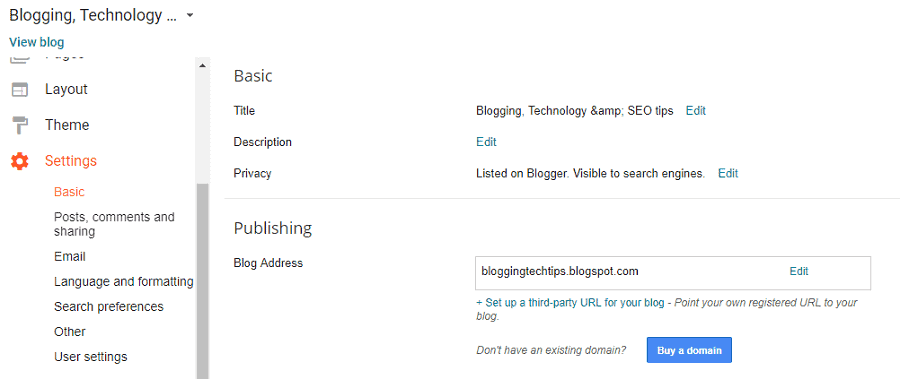Edit the blogspot Blog Address
900x379 pixels.
pos(798,271)
